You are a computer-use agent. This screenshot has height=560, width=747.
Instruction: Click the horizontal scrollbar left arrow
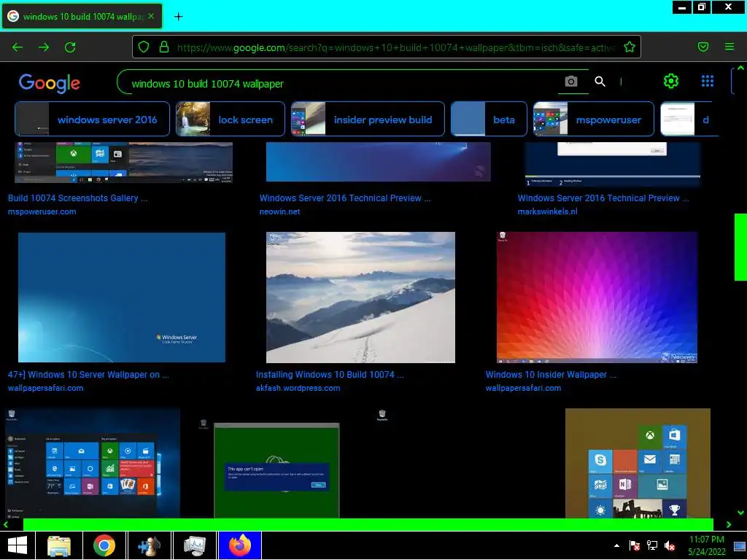coord(6,524)
